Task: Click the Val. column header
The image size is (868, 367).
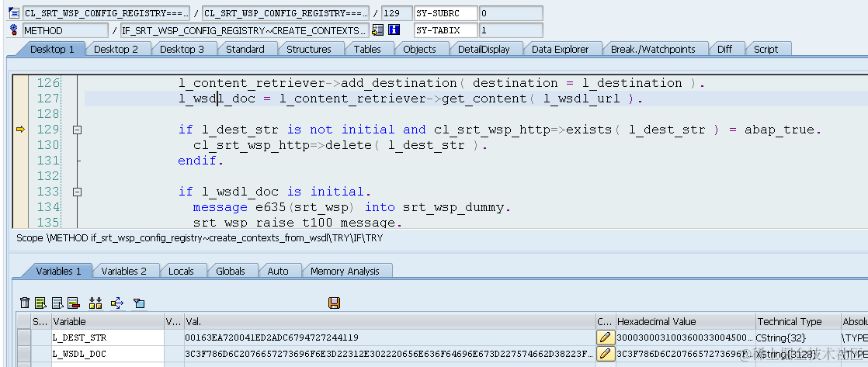Action: 390,321
